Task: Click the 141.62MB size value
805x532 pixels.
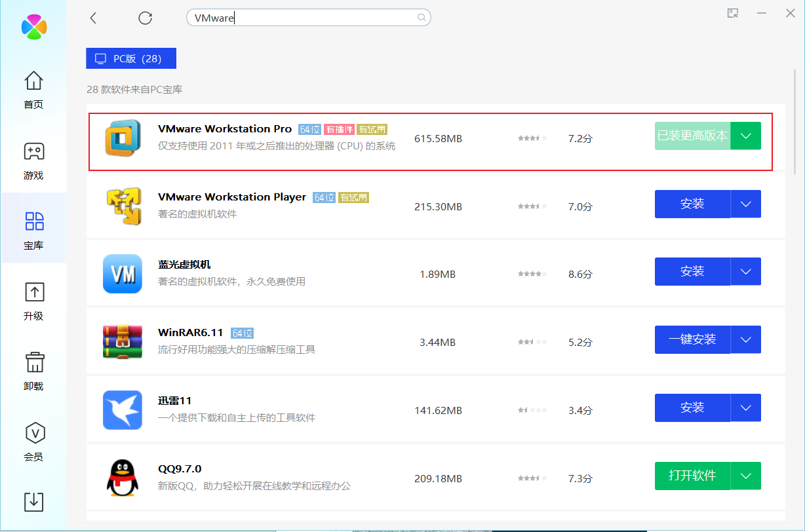Action: tap(438, 410)
